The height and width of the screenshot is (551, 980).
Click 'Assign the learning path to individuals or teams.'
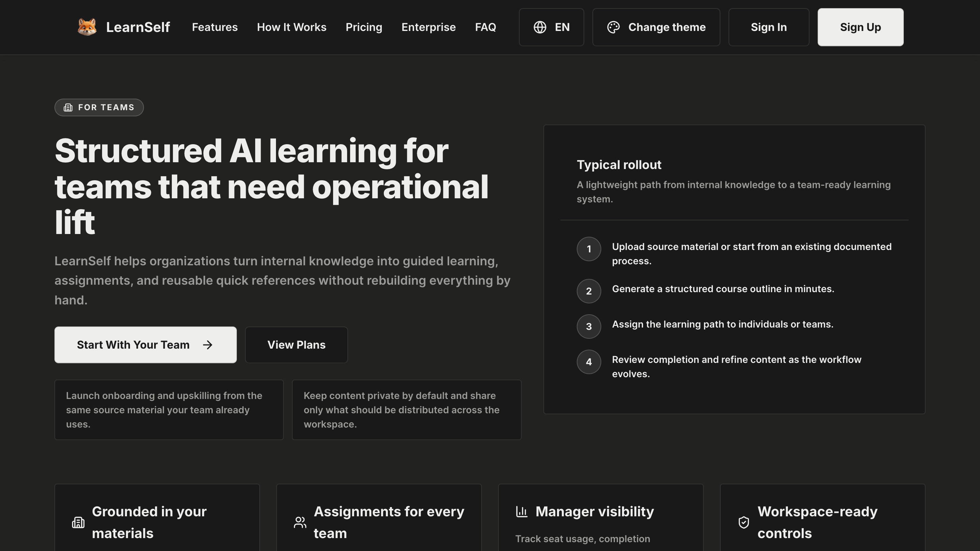click(723, 324)
